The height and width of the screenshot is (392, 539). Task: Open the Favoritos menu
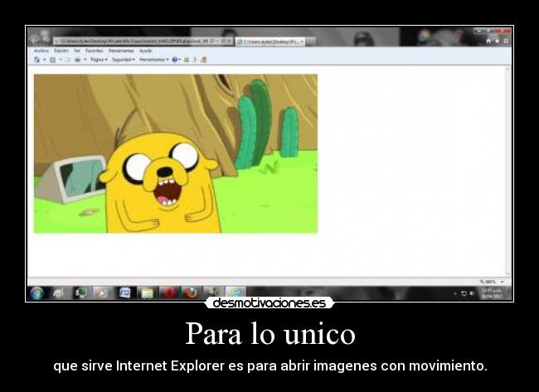click(x=94, y=51)
